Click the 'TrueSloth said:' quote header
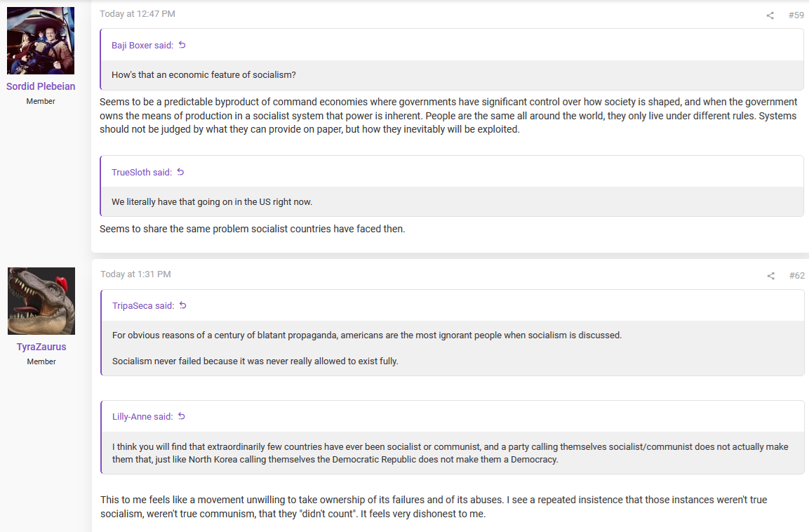809x532 pixels. coord(142,173)
